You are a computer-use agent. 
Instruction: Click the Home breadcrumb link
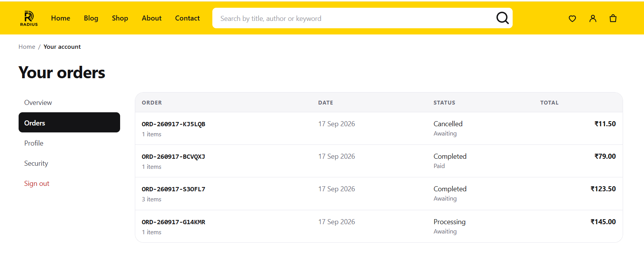(x=27, y=47)
